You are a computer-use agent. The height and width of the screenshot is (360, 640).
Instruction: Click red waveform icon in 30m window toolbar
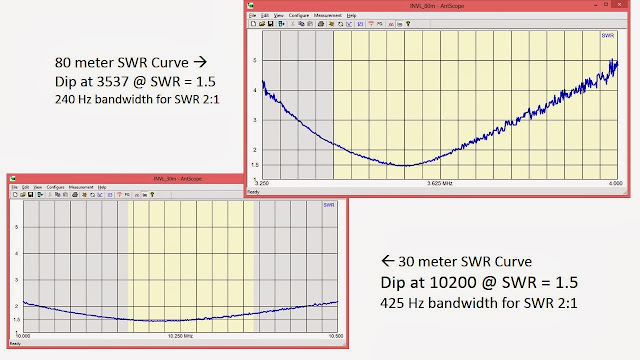pyautogui.click(x=137, y=195)
